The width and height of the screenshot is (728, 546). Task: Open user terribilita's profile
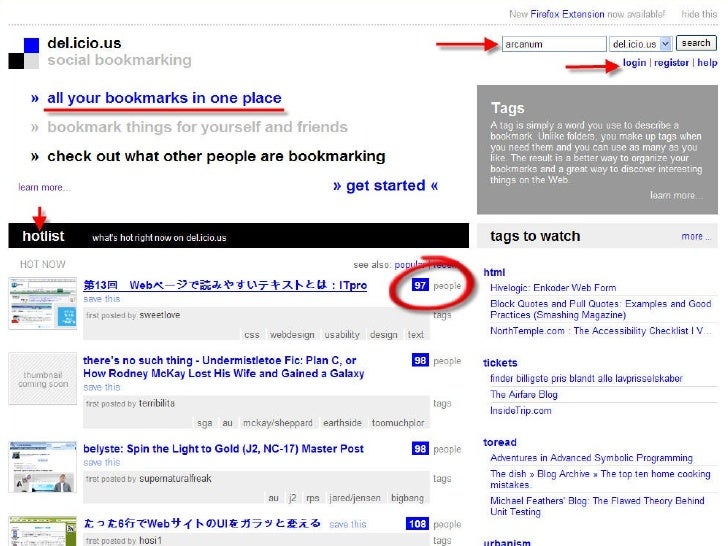[x=157, y=403]
